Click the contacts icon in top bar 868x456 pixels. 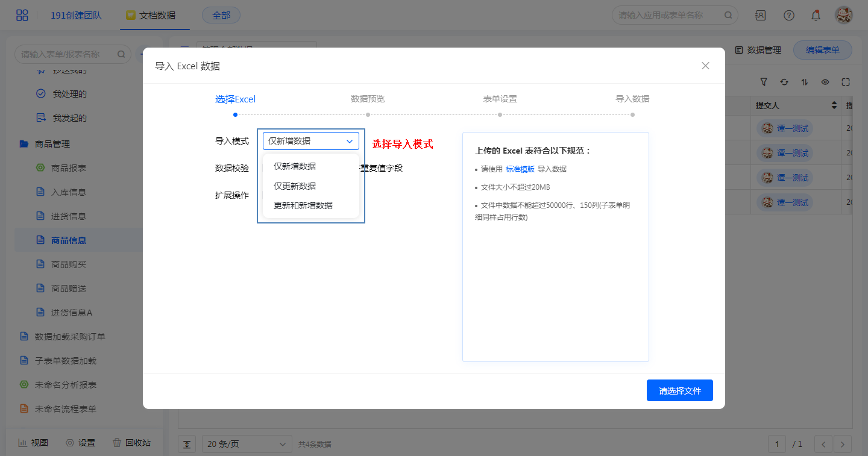(761, 15)
